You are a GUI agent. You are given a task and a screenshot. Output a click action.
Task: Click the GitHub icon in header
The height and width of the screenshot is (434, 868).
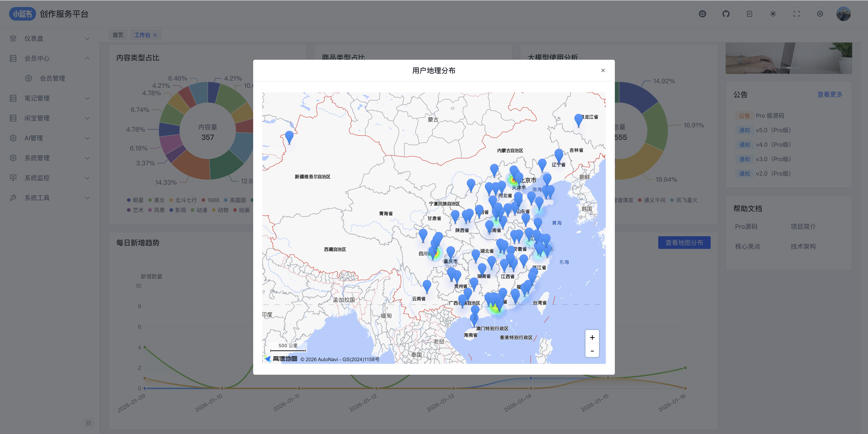click(726, 14)
